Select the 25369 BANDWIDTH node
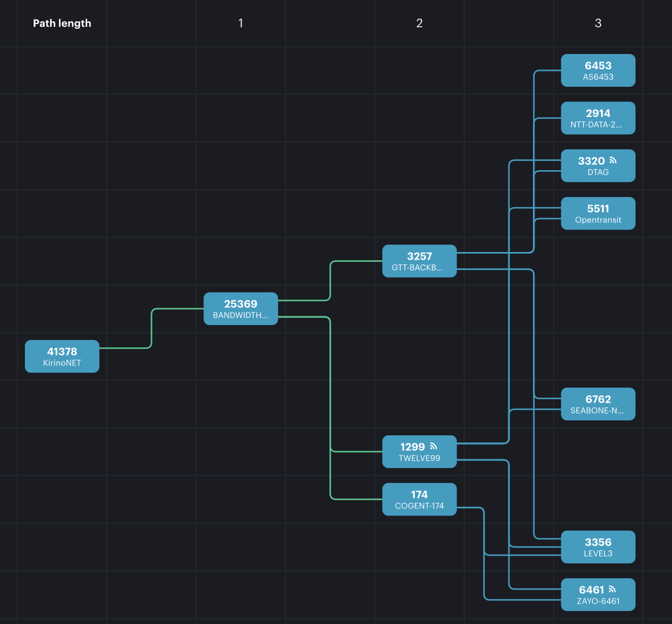The width and height of the screenshot is (672, 624). [241, 309]
